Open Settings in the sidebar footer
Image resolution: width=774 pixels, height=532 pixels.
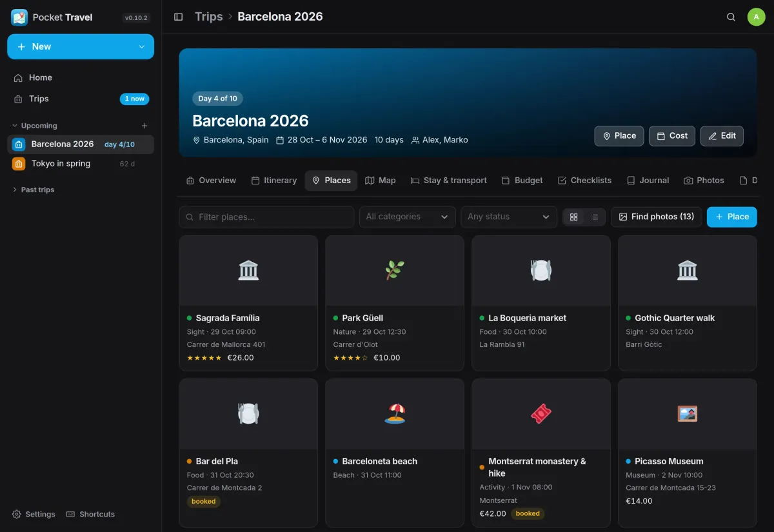pos(34,515)
